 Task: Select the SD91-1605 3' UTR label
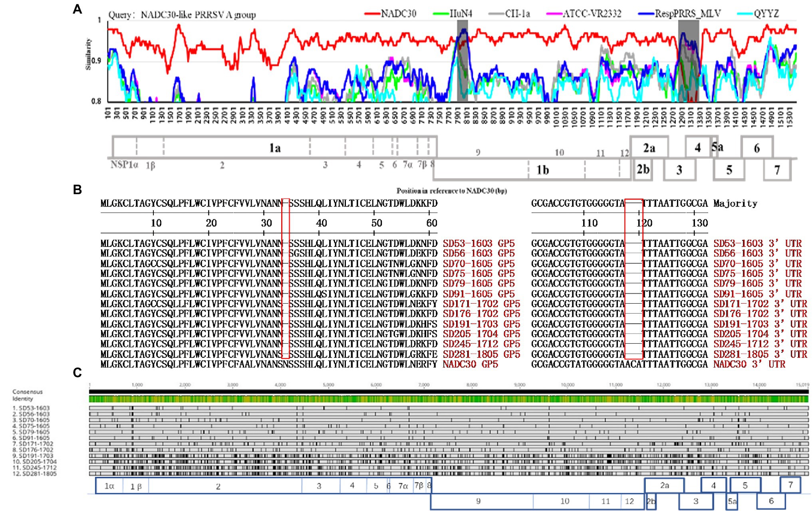tap(757, 294)
